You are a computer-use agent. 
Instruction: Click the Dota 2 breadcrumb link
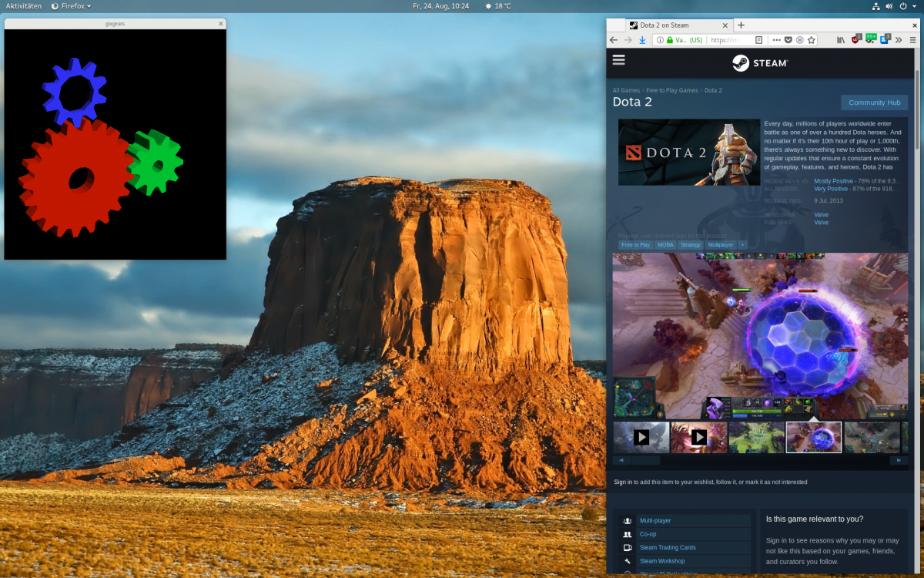[x=713, y=90]
